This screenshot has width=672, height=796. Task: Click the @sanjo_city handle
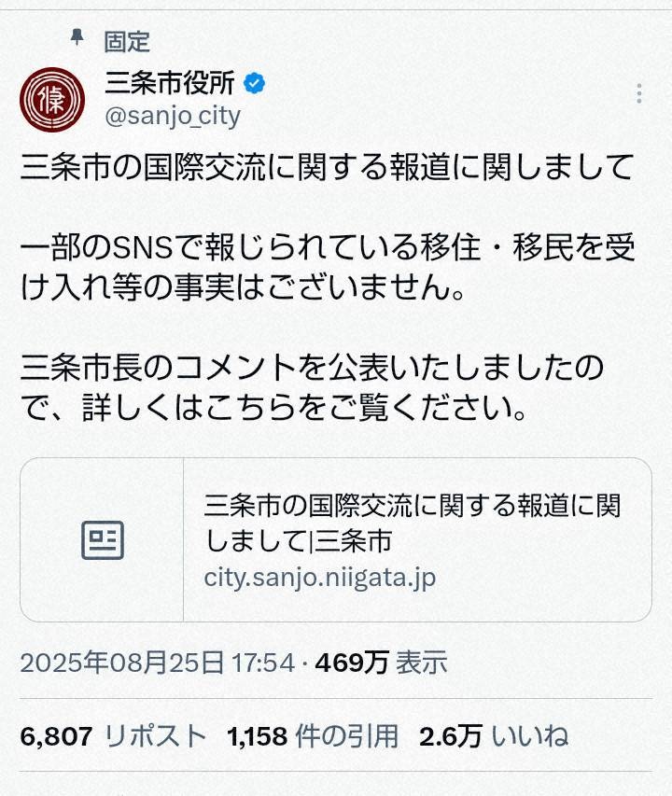pos(173,116)
